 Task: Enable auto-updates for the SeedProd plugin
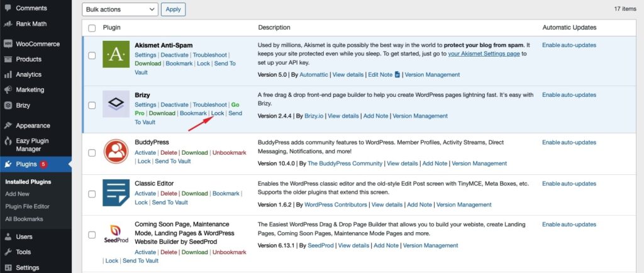569,225
